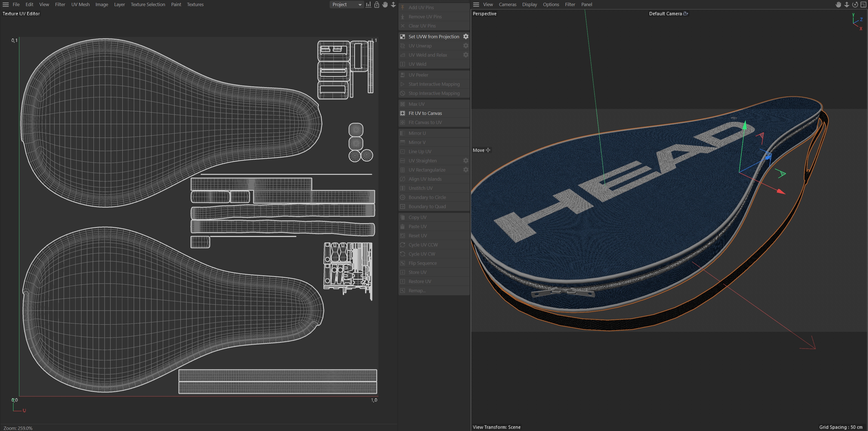
Task: Click the histogram icon beside Project dropdown
Action: (x=368, y=4)
